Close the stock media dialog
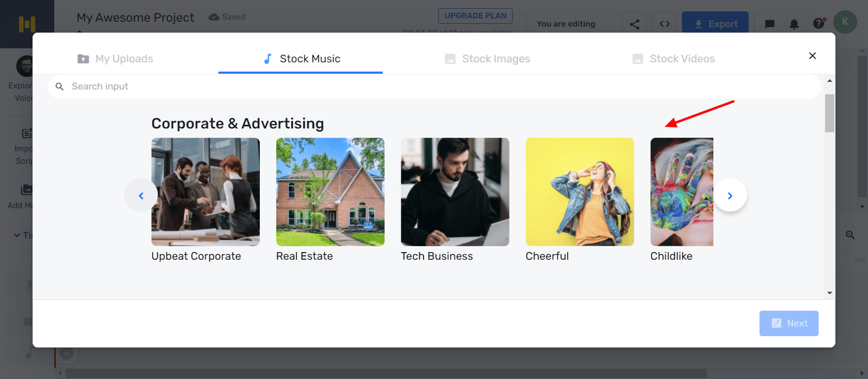The width and height of the screenshot is (868, 379). (812, 56)
